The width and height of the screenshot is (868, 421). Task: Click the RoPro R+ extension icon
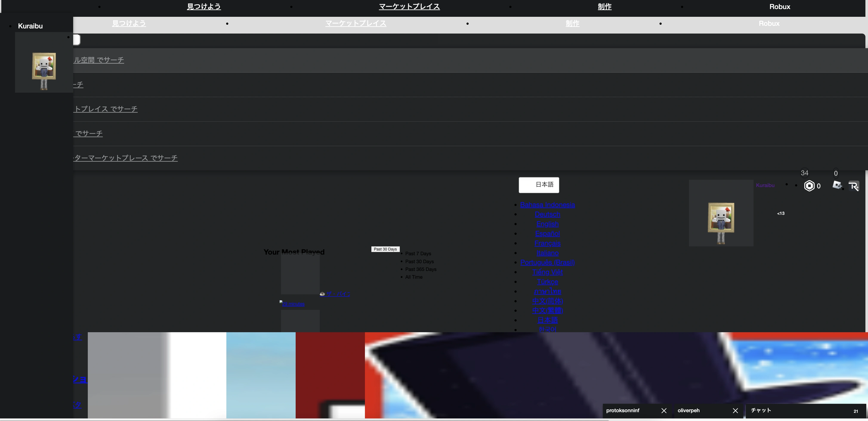click(854, 186)
